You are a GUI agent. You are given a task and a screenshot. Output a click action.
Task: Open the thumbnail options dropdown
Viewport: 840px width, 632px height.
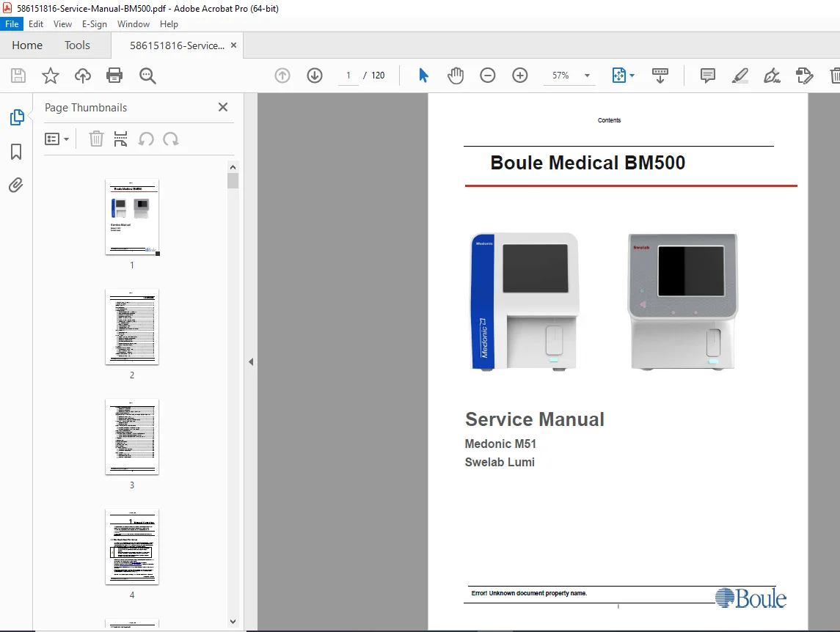(x=56, y=139)
